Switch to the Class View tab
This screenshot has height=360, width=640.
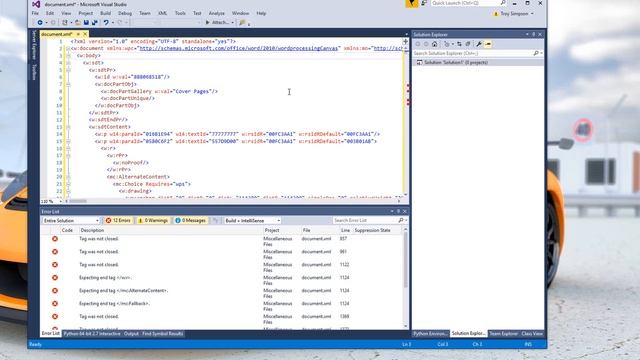pyautogui.click(x=532, y=334)
